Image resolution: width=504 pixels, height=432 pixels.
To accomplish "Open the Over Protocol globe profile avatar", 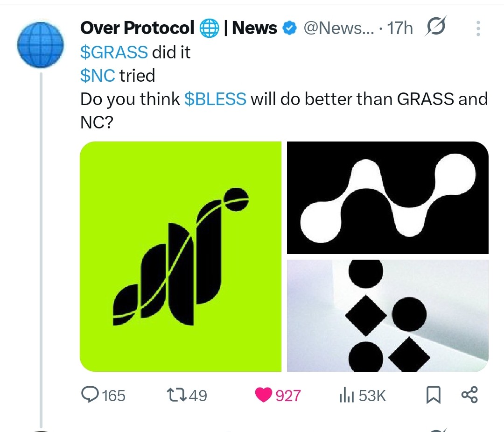I will (x=40, y=44).
